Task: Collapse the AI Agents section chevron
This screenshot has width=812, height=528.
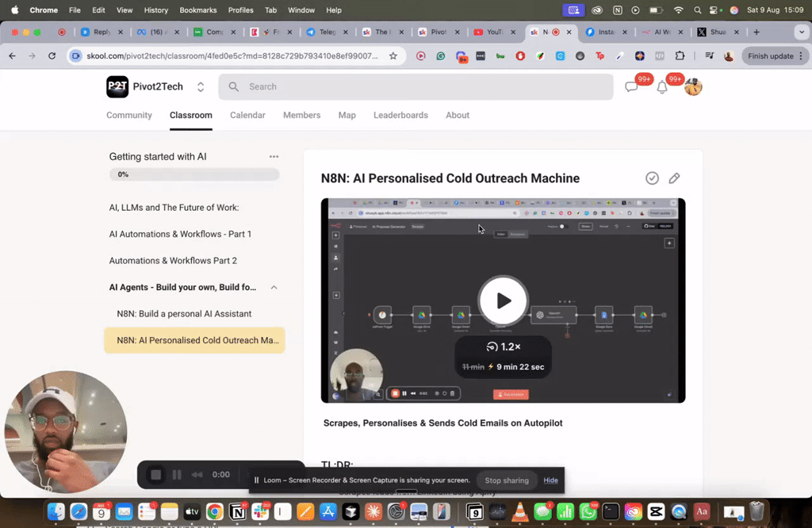Action: 274,287
